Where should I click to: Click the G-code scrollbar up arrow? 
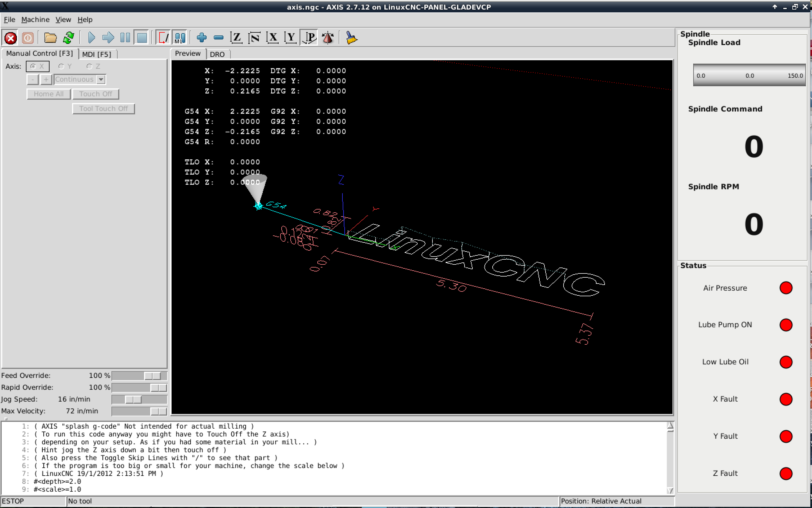[670, 426]
